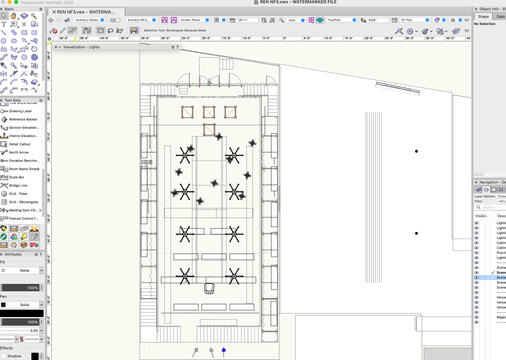
Task: Select the Double Line tool
Action: coord(14,33)
